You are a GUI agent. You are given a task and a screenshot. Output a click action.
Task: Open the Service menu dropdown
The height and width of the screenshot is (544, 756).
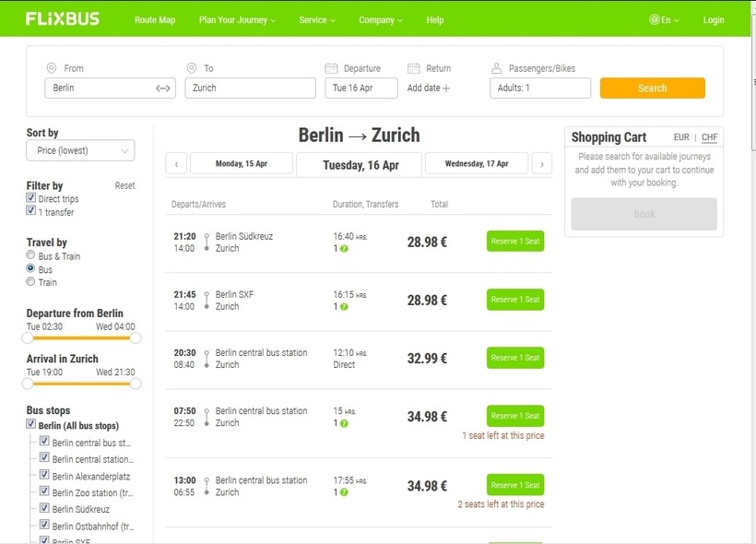(x=317, y=19)
